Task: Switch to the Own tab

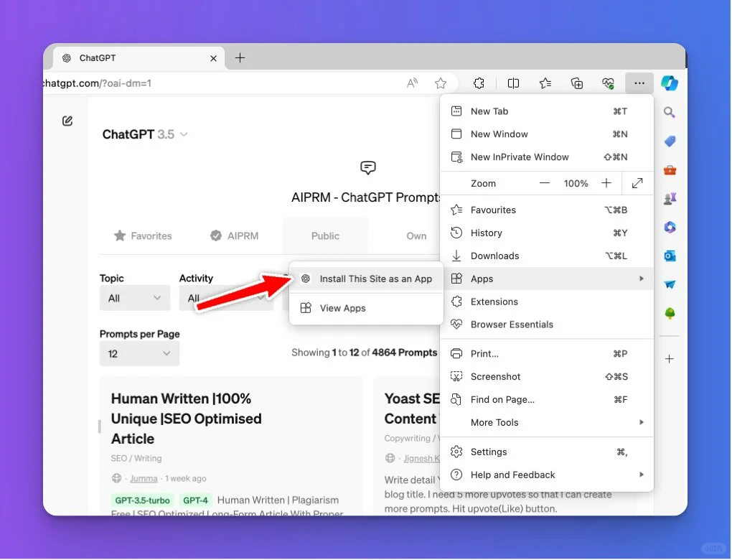Action: click(416, 236)
